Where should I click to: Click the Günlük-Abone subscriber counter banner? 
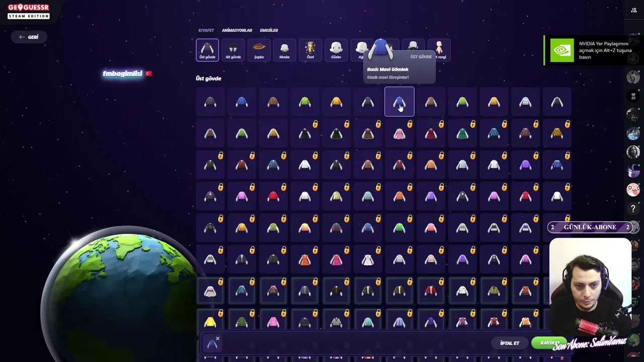click(590, 227)
